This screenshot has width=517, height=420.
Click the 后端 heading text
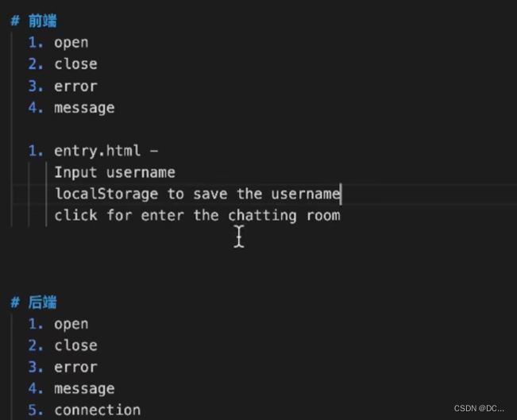click(x=42, y=302)
